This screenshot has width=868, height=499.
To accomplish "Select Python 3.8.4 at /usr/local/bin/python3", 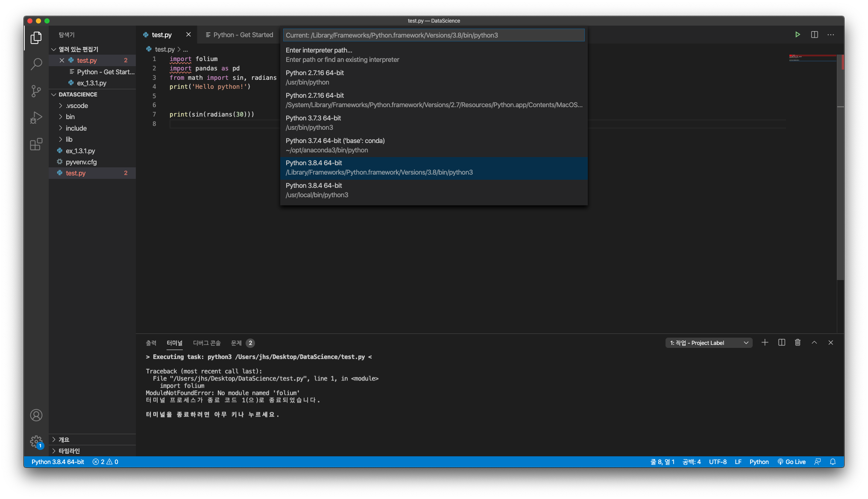I will coord(434,190).
